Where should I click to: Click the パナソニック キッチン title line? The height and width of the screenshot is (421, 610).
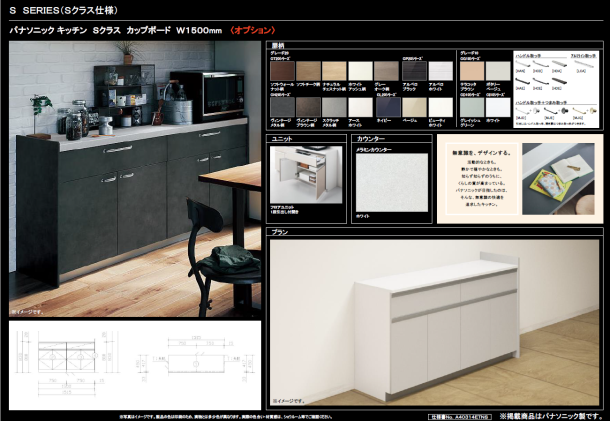point(116,30)
